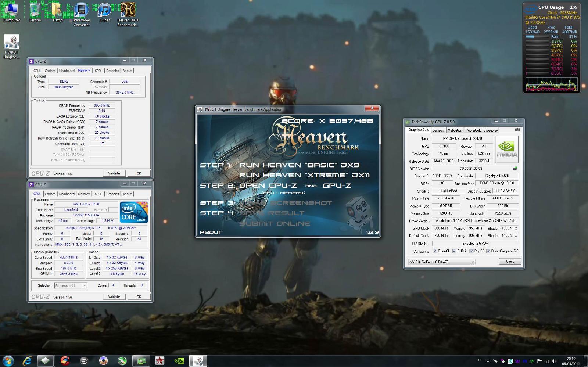This screenshot has height=367, width=588.
Task: Click DRAM Frequency value 985.0 MHz
Action: [101, 105]
